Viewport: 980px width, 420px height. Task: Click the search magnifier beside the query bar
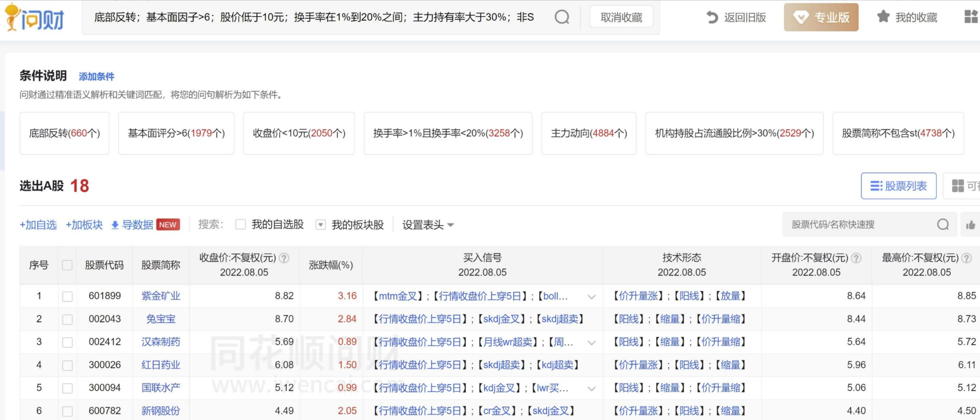click(561, 17)
